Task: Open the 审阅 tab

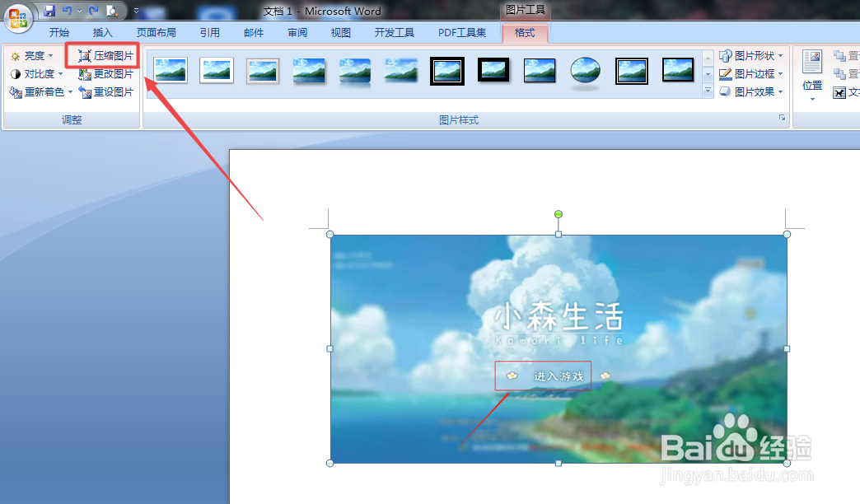Action: [297, 33]
